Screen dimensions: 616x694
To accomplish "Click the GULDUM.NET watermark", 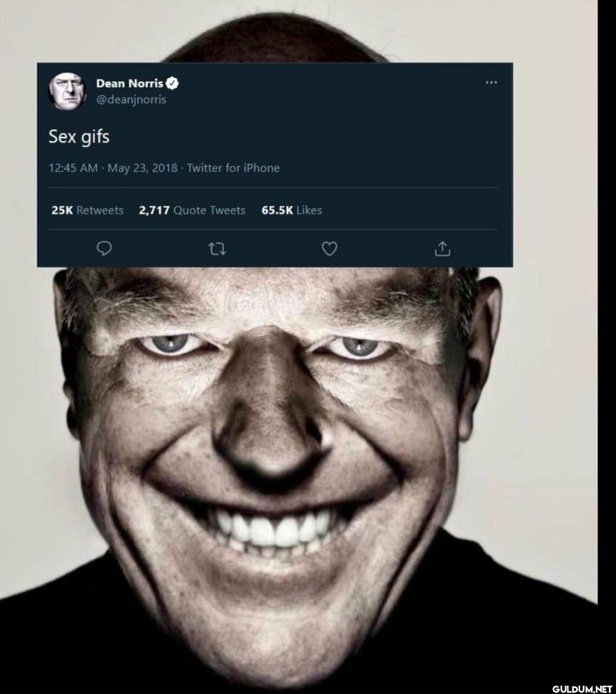I will 581,688.
